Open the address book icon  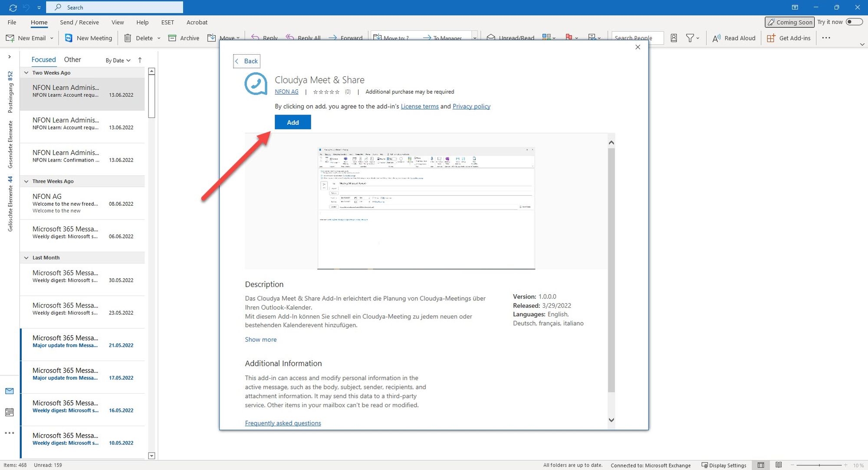674,38
